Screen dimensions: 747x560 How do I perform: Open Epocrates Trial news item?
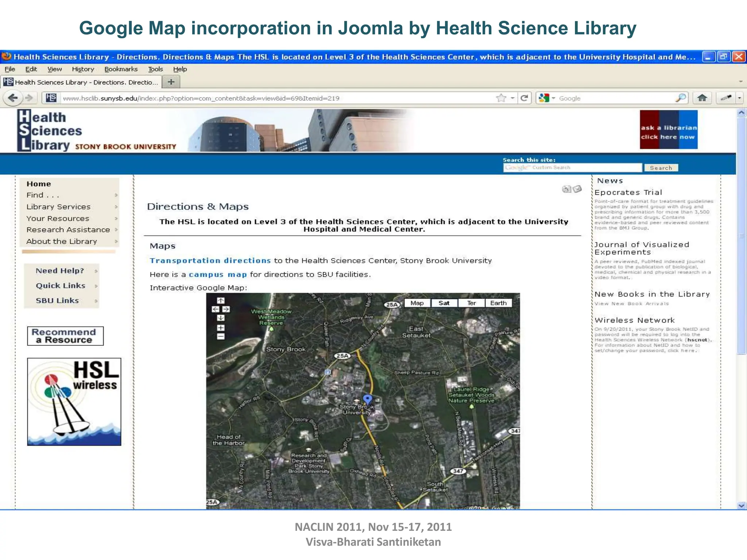[x=628, y=192]
